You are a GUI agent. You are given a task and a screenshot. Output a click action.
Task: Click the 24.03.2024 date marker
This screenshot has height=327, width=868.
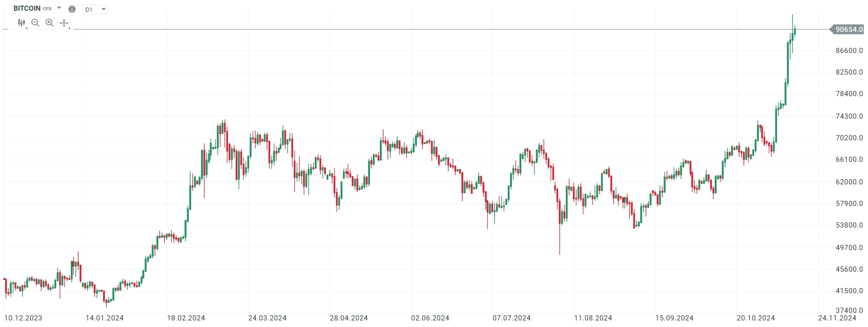click(267, 318)
